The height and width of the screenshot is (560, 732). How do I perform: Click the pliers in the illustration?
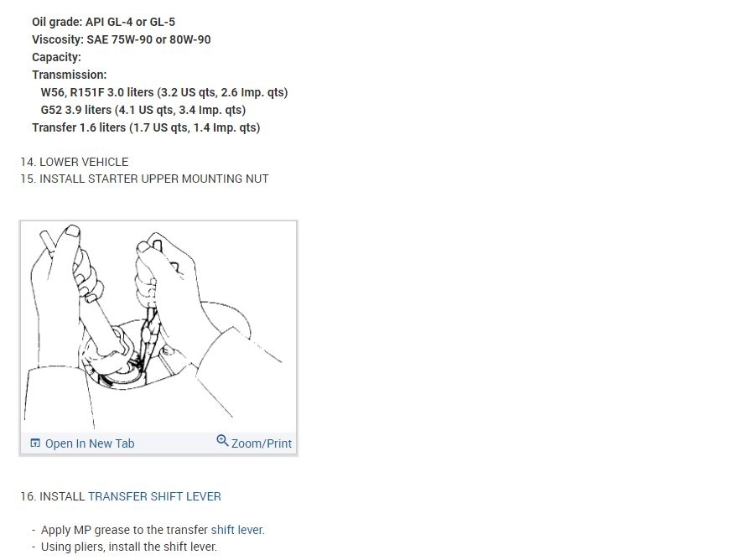pyautogui.click(x=148, y=327)
